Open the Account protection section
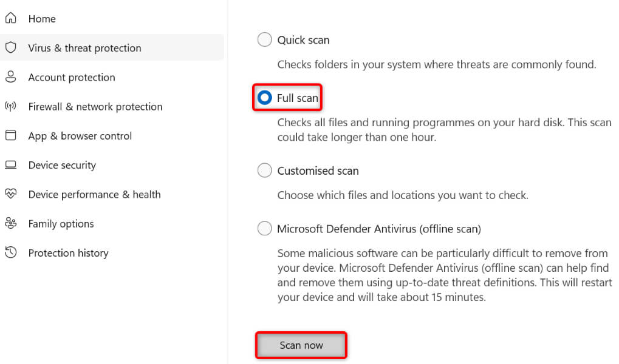Viewport: 619px width, 364px height. pos(72,77)
